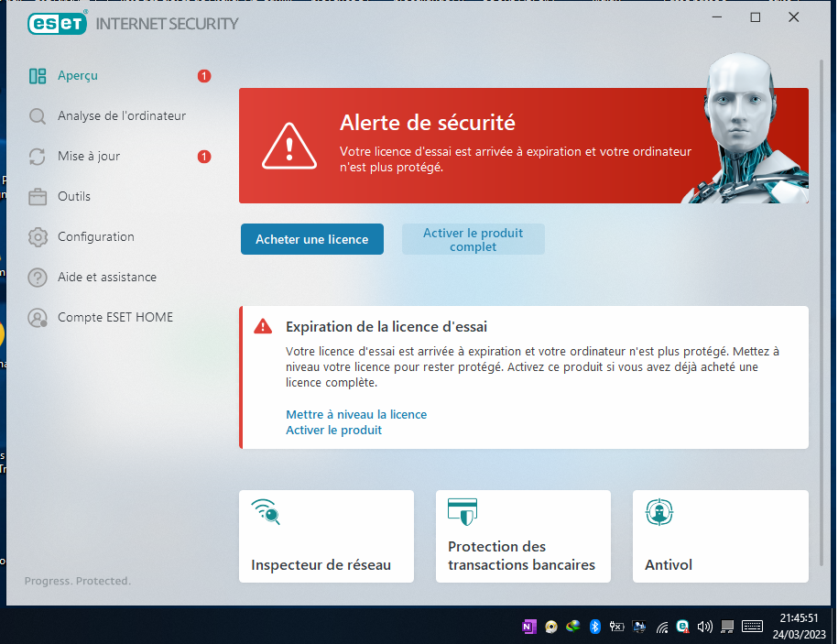
Task: Maximize the ESET window
Action: [x=756, y=17]
